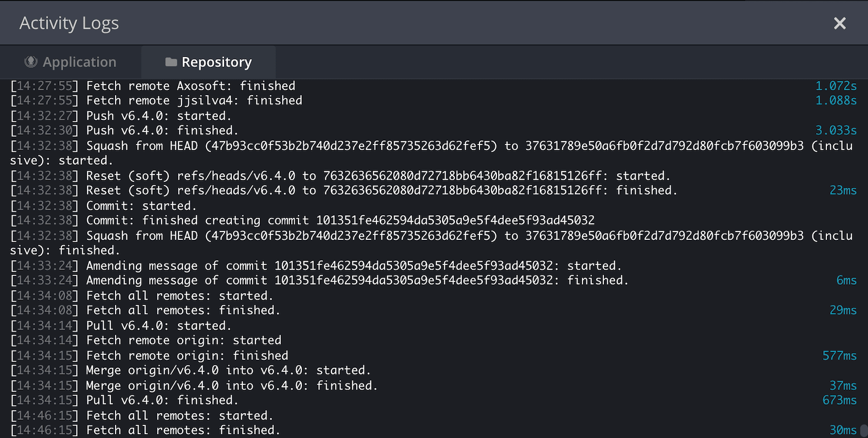Click the folder icon on Repository tab

169,62
